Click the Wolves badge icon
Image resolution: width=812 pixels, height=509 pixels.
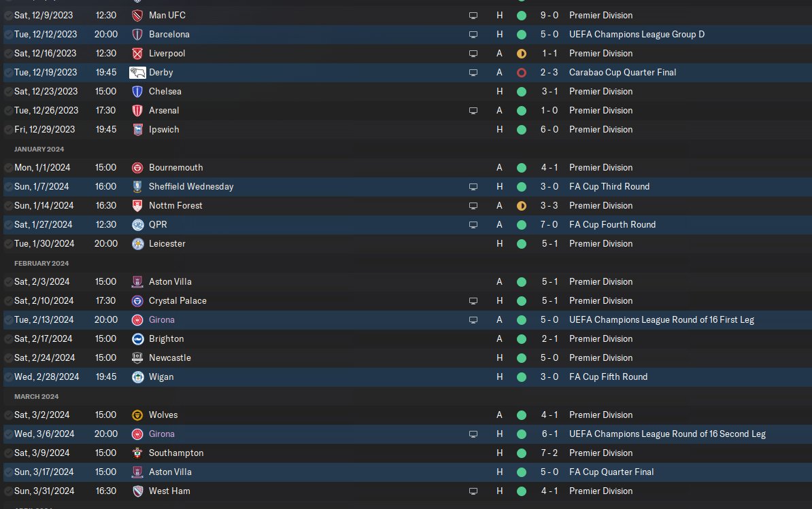click(x=137, y=415)
